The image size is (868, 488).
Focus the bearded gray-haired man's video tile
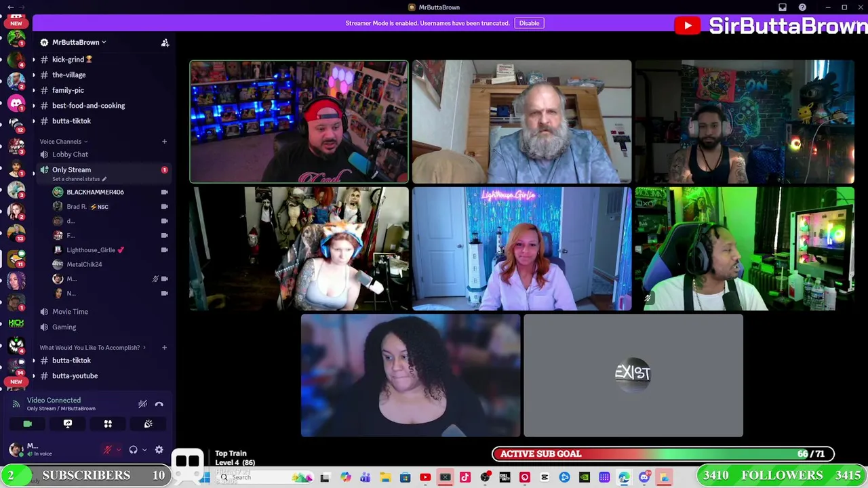pyautogui.click(x=521, y=122)
